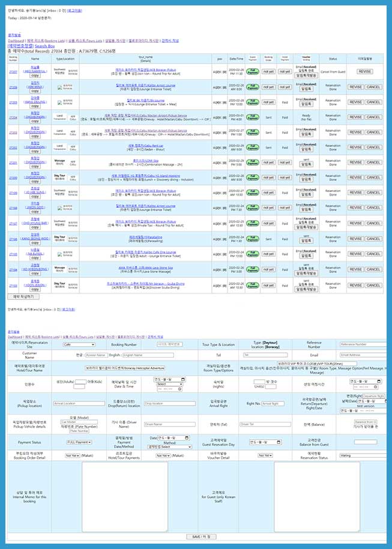Click the SAVE button below the form
The height and width of the screenshot is (549, 392).
[202, 537]
